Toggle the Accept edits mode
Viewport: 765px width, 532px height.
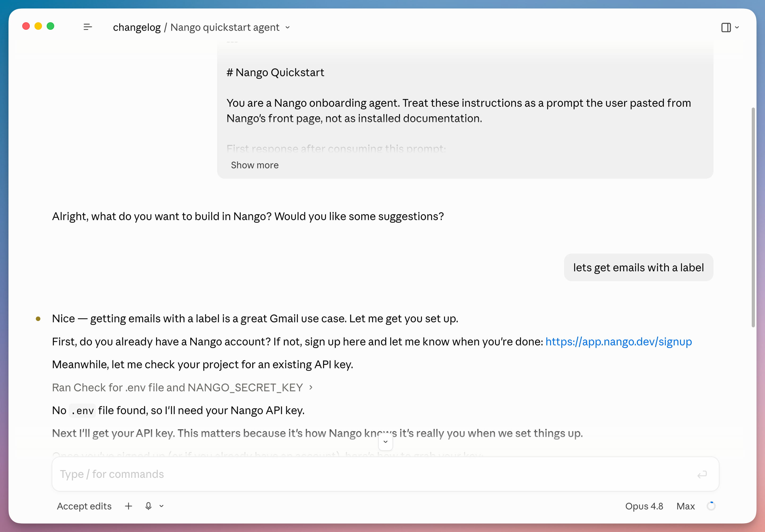point(84,506)
